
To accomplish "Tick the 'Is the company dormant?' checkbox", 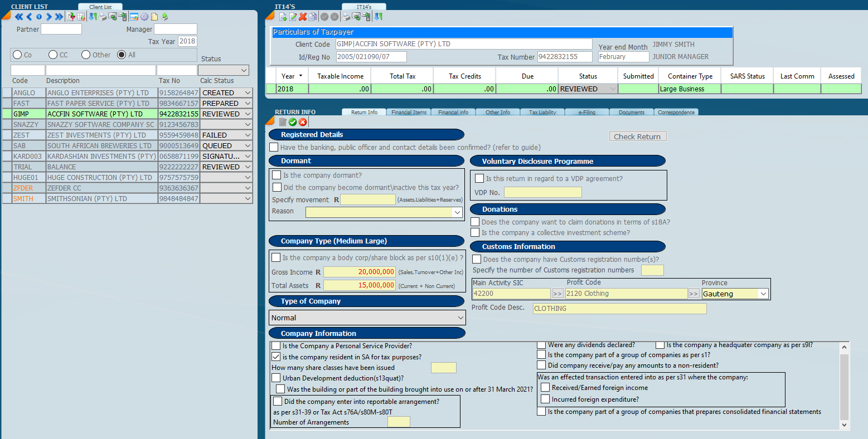I will 277,175.
